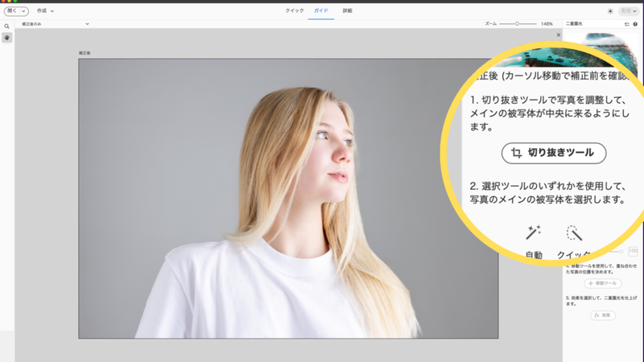Switch to the クイック tab

point(295,11)
